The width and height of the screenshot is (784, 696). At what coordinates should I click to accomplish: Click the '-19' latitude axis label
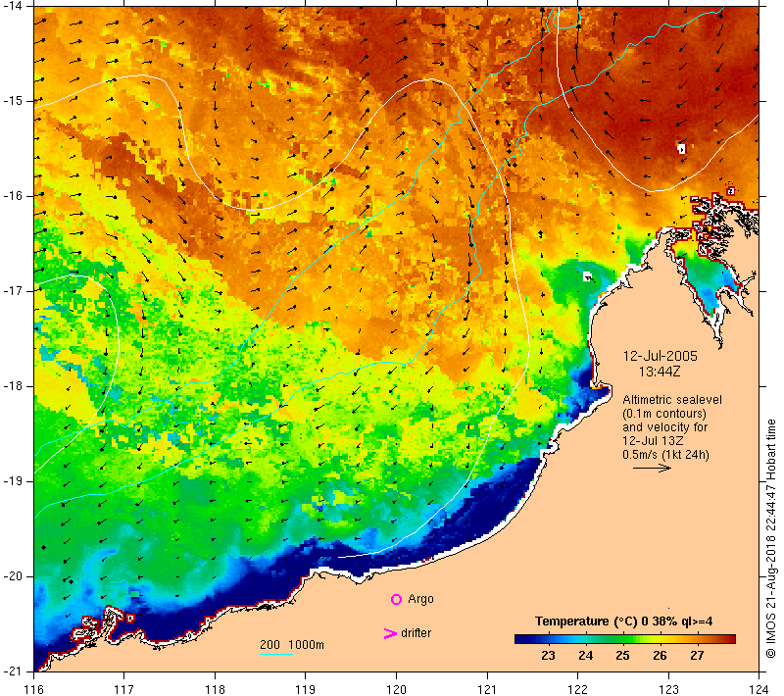point(14,481)
